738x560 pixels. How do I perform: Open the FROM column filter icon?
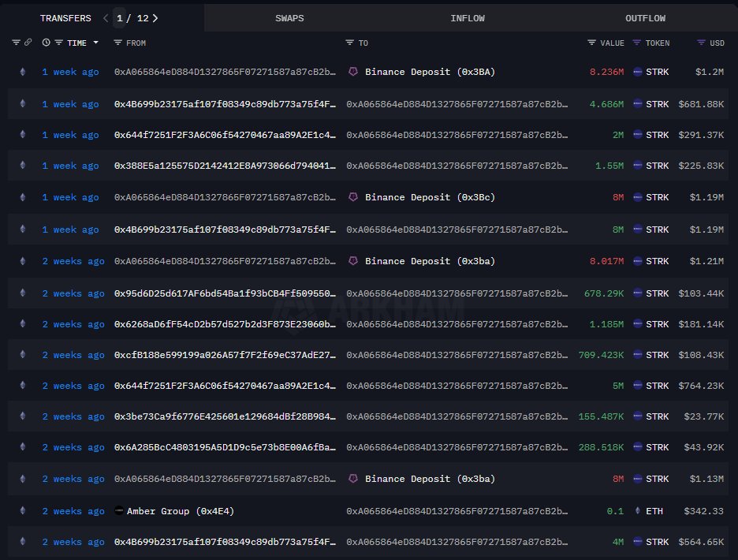click(117, 43)
